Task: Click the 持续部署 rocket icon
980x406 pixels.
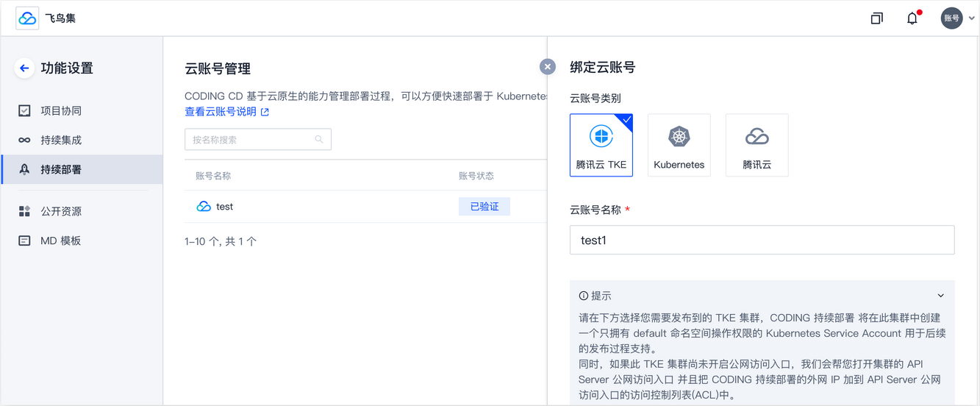Action: (24, 169)
